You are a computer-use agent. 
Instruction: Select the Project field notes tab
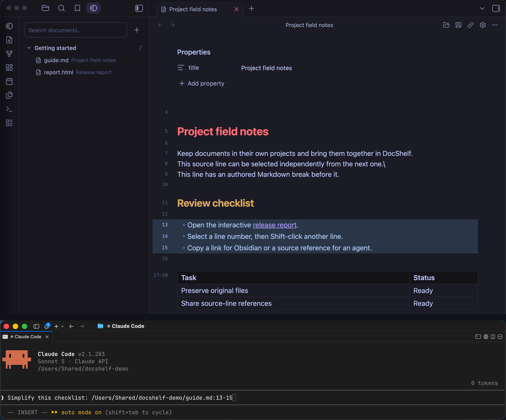200,9
